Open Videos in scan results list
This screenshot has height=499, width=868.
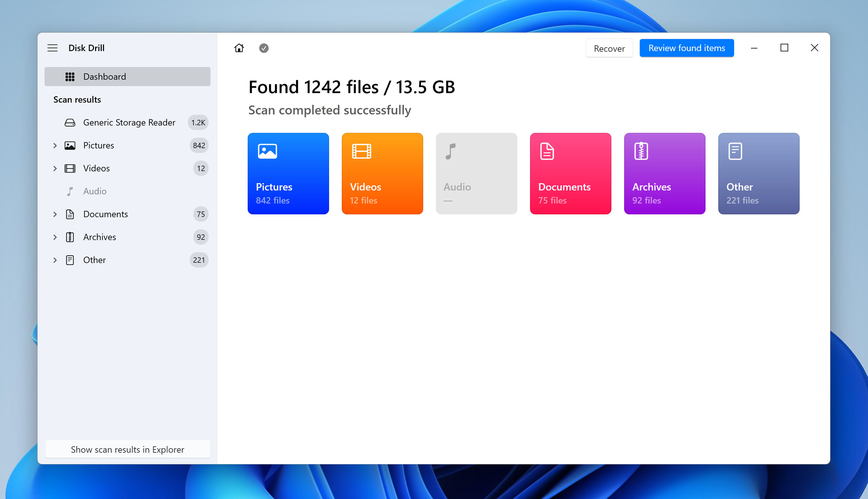[x=127, y=169]
